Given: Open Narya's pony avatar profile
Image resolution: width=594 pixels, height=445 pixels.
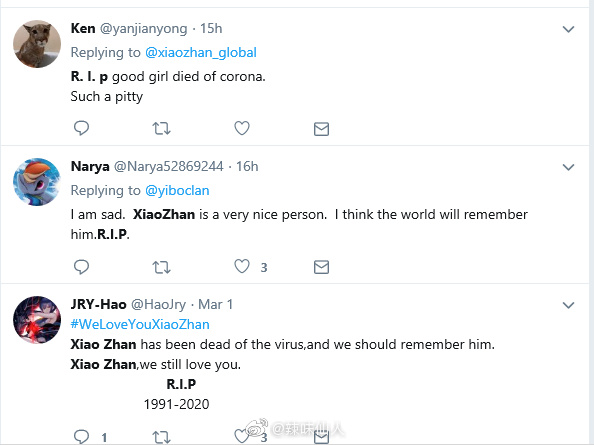Looking at the screenshot, I should pyautogui.click(x=37, y=182).
